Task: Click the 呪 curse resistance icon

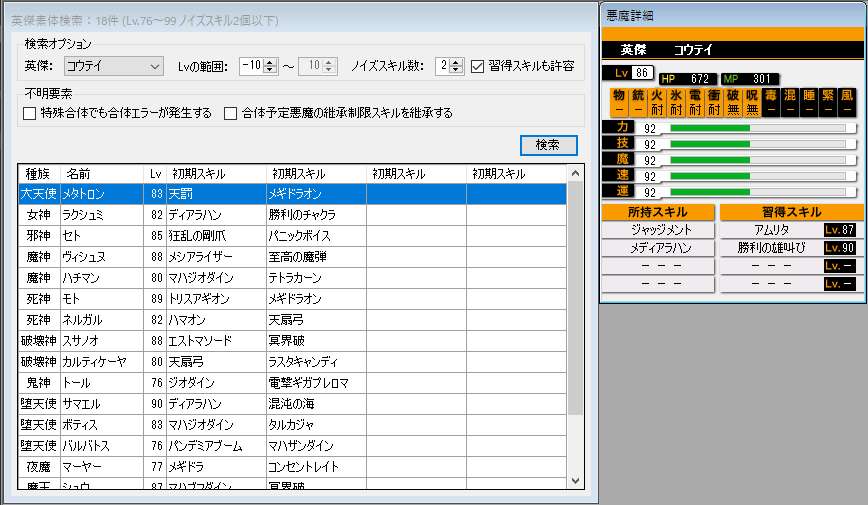Action: point(751,102)
